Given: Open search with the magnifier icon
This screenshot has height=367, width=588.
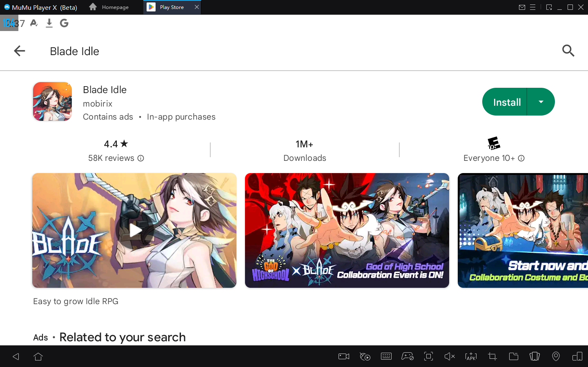Looking at the screenshot, I should [568, 51].
